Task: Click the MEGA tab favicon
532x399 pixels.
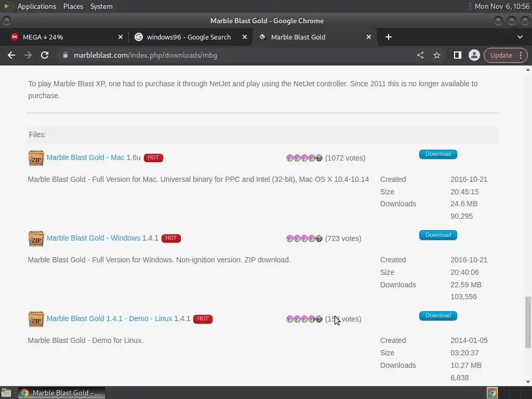Action: (x=14, y=37)
